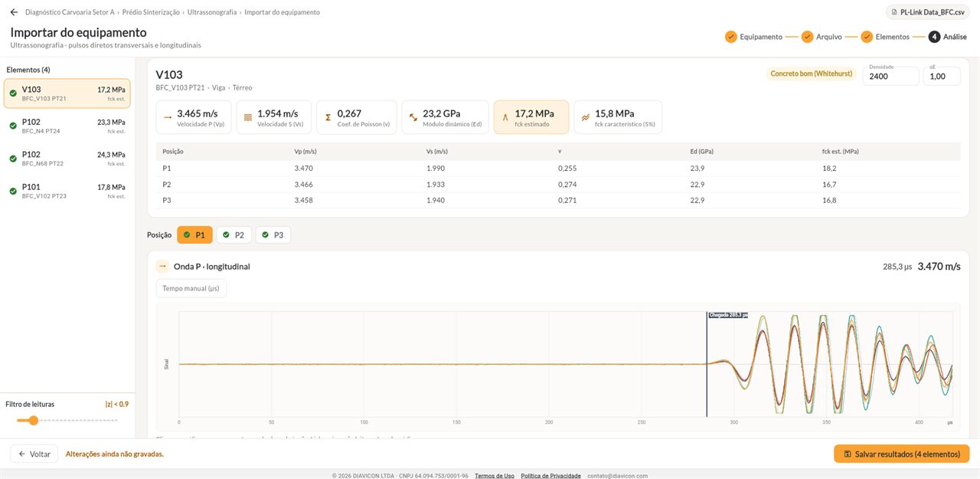980x479 pixels.
Task: Select the step 4 Análise indicator
Action: click(x=934, y=37)
